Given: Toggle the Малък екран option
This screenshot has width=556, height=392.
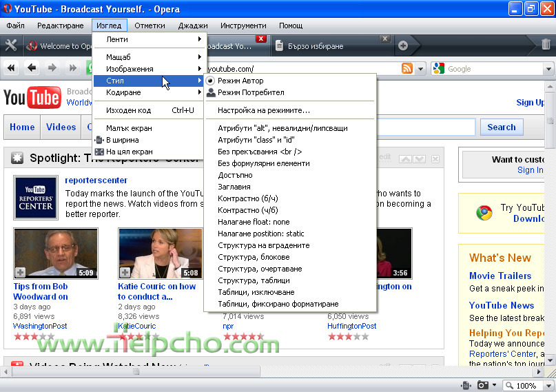Looking at the screenshot, I should (147, 128).
